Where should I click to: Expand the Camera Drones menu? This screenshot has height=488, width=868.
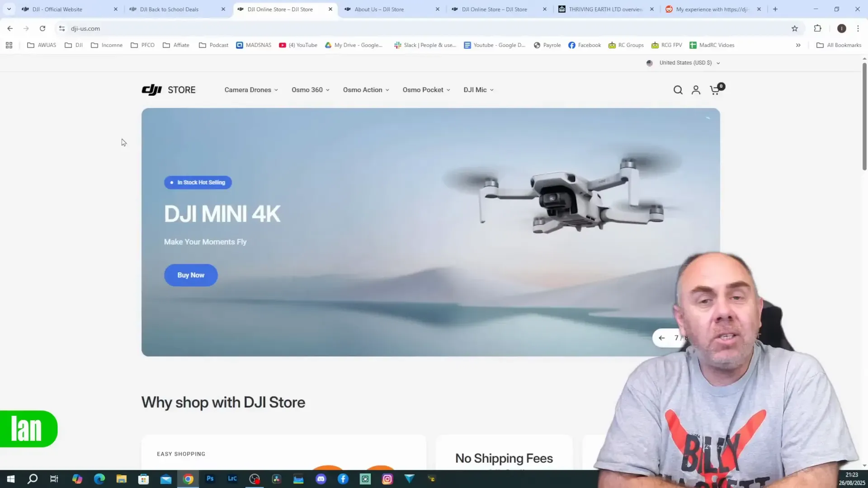click(251, 90)
